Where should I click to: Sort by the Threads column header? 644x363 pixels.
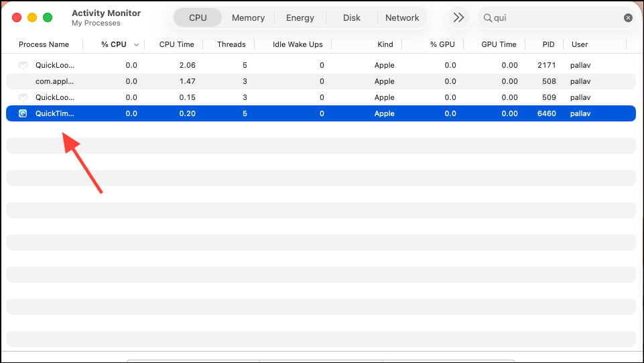point(231,44)
